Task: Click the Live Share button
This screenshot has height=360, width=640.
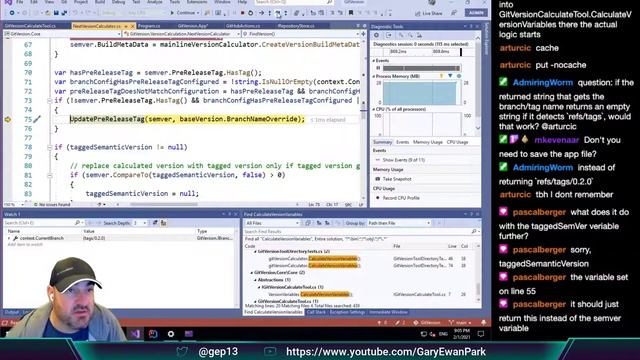Action: point(429,13)
